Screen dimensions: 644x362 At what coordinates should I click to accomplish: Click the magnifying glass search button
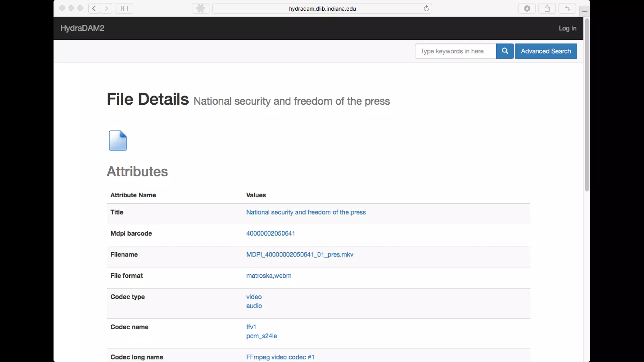coord(505,51)
